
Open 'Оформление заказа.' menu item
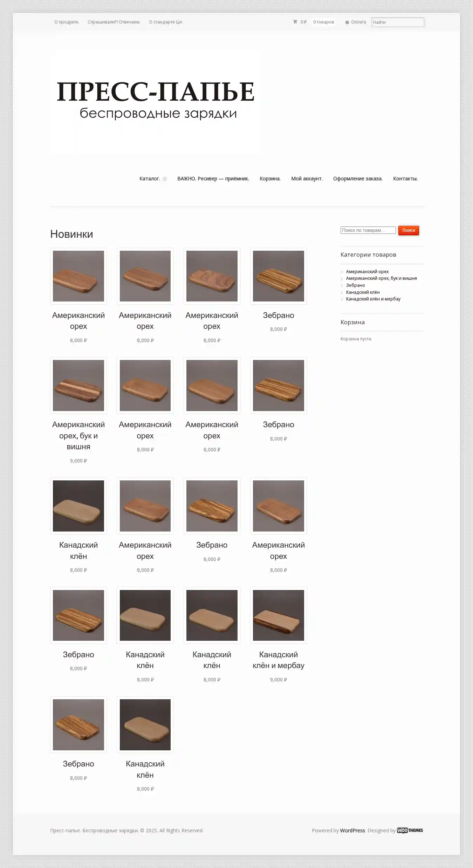[357, 179]
